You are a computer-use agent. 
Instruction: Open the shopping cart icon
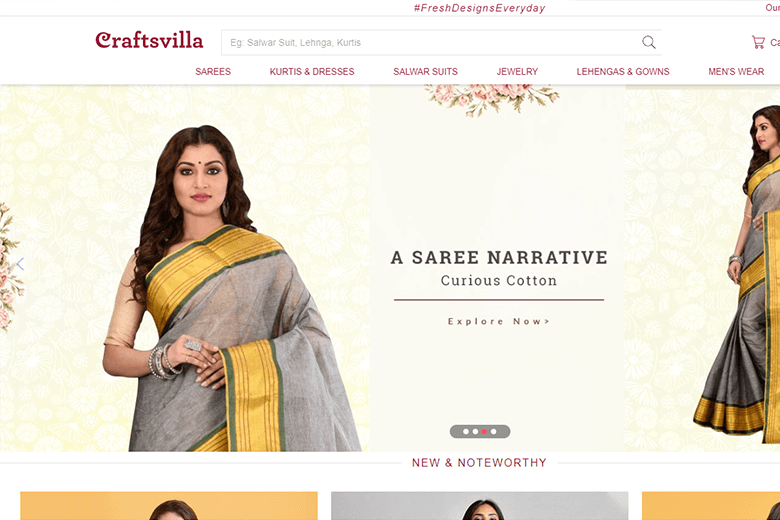point(758,42)
